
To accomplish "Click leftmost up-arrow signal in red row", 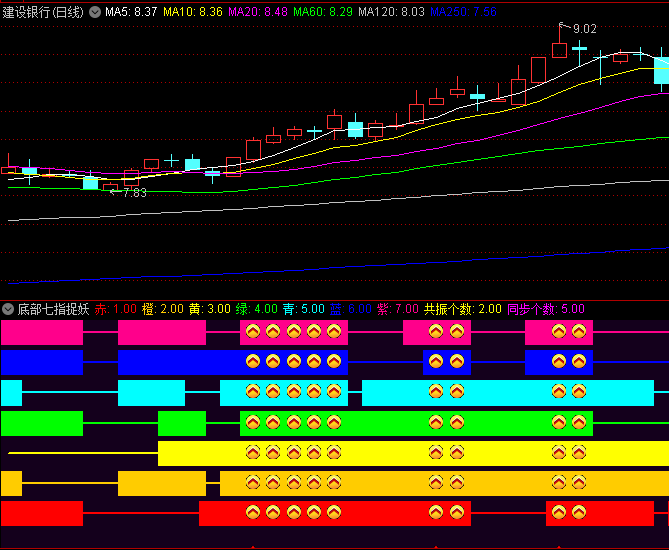I will pos(253,512).
